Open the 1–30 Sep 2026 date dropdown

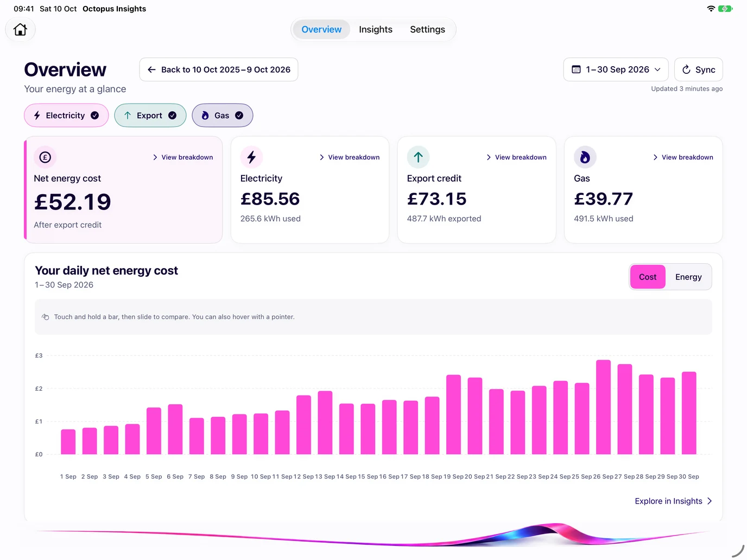point(616,69)
